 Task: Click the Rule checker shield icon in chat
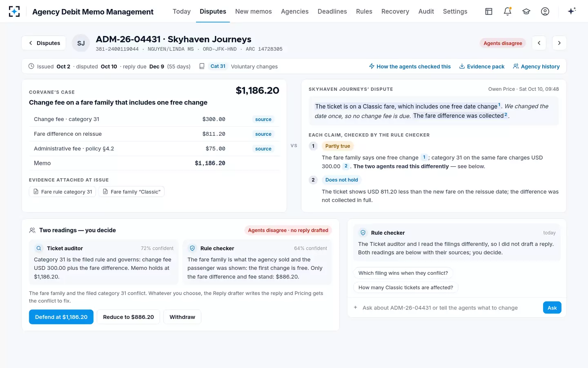click(363, 233)
